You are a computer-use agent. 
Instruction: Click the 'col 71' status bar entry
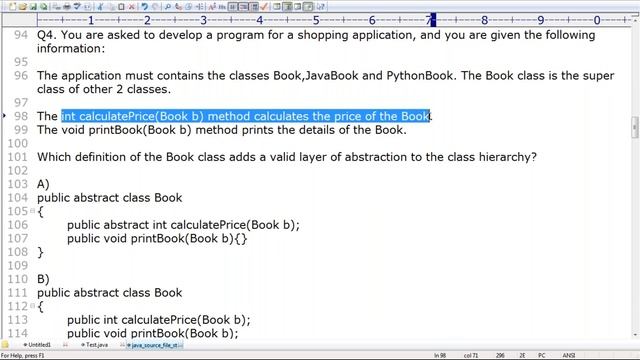click(x=471, y=356)
